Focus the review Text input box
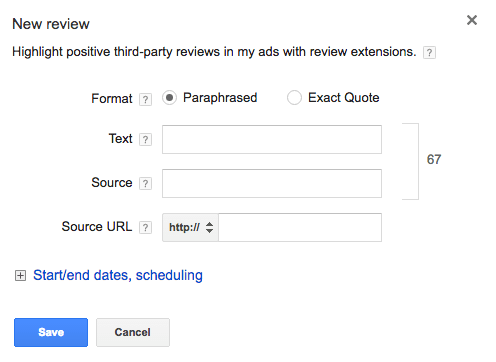Viewport: 496px width, 362px height. pos(272,139)
